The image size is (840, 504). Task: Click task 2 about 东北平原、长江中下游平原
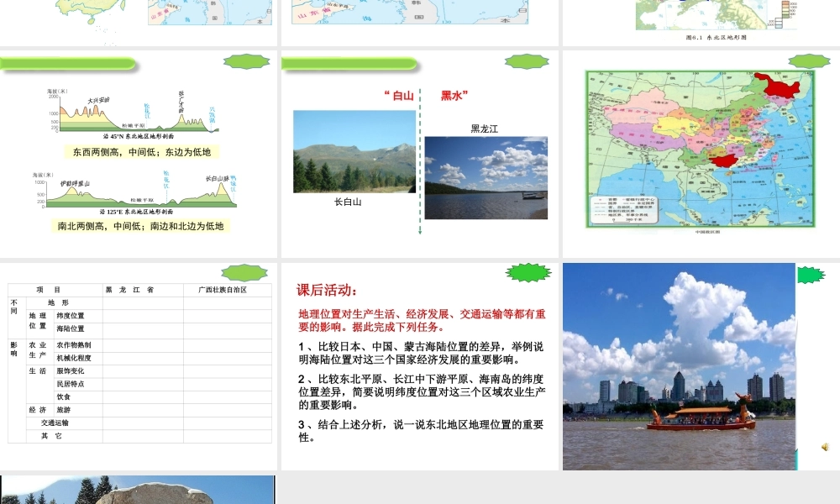pos(422,391)
